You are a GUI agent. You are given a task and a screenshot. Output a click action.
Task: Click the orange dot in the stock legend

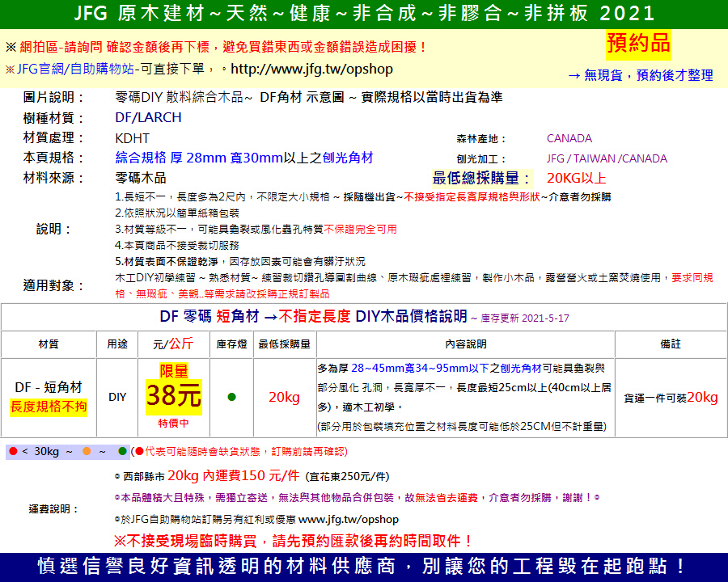87,451
